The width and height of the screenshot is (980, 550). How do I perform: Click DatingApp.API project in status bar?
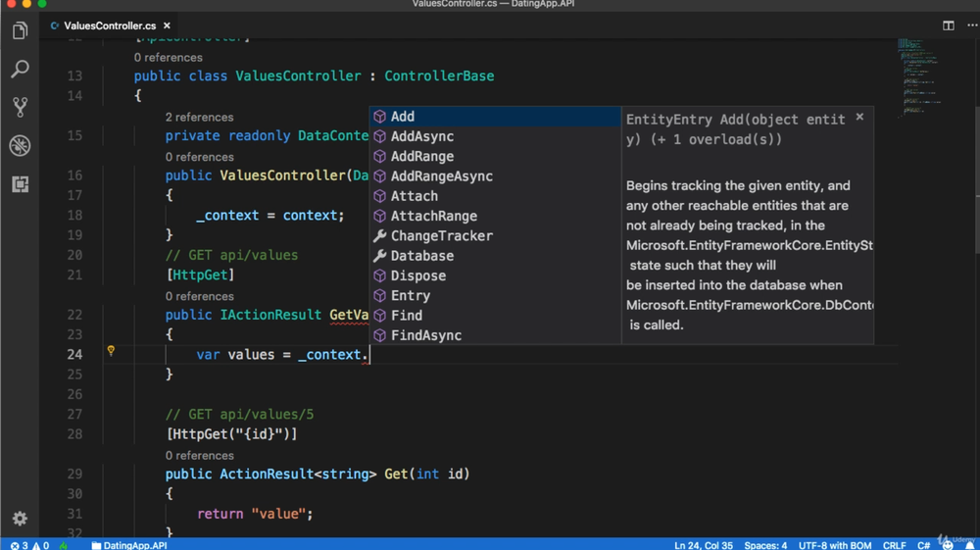tap(129, 545)
